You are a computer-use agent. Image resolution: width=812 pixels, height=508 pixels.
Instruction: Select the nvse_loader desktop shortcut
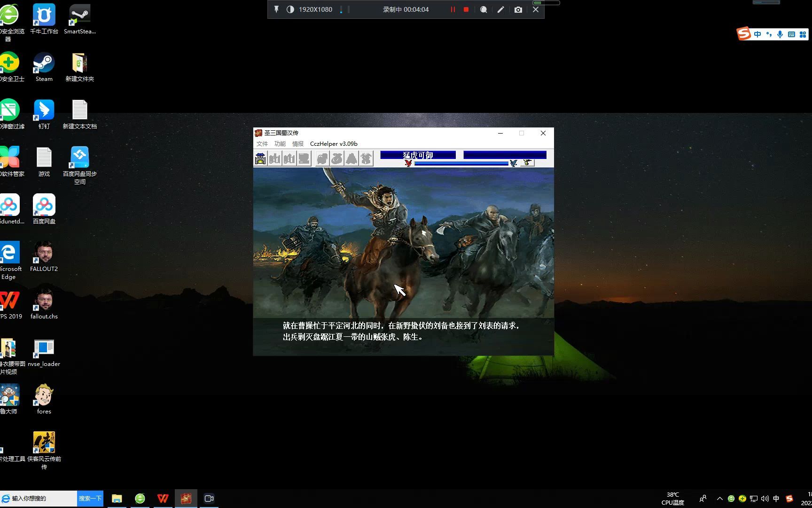pyautogui.click(x=44, y=353)
